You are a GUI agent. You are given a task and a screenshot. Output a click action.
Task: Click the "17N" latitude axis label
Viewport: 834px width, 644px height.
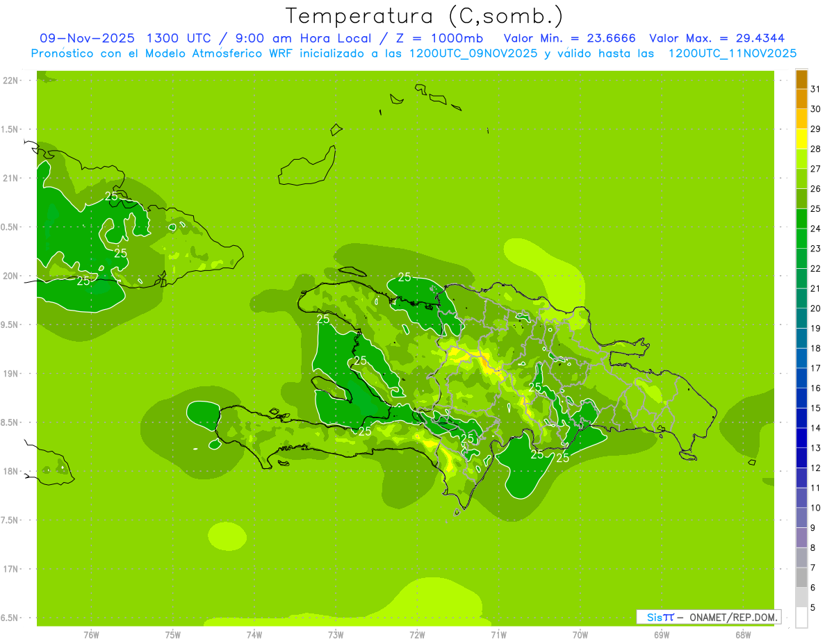10,569
